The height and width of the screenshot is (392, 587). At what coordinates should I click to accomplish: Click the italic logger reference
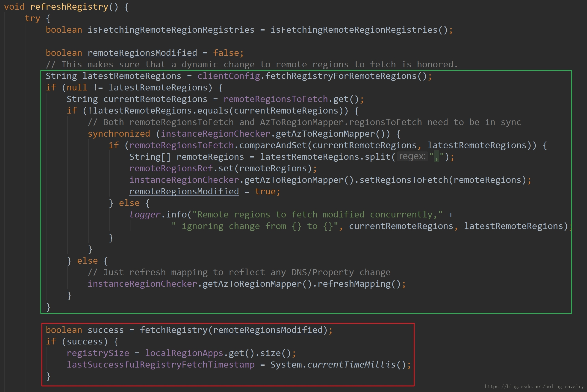click(145, 214)
